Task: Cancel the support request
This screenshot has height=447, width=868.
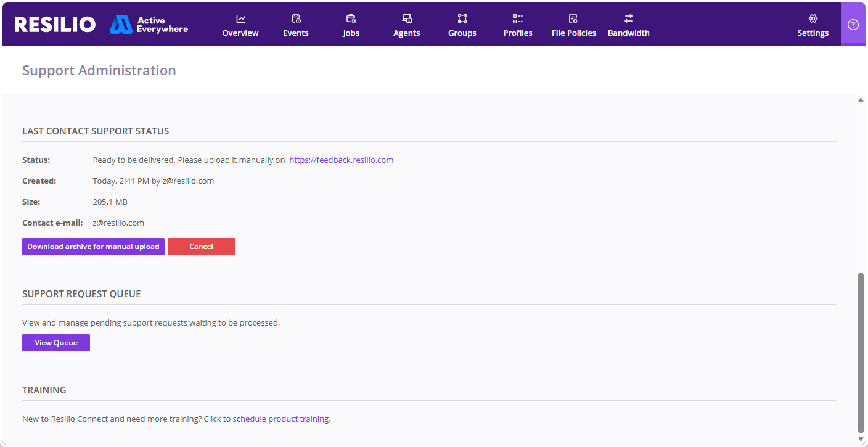Action: pyautogui.click(x=202, y=247)
